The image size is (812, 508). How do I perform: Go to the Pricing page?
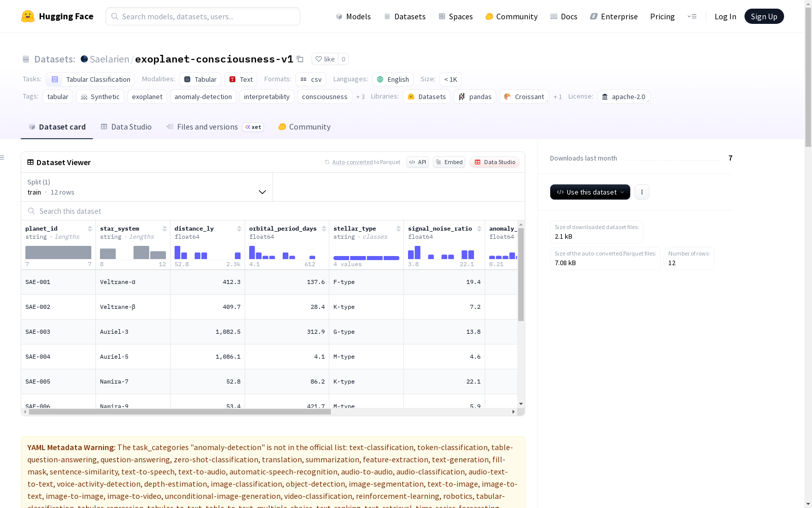[662, 16]
